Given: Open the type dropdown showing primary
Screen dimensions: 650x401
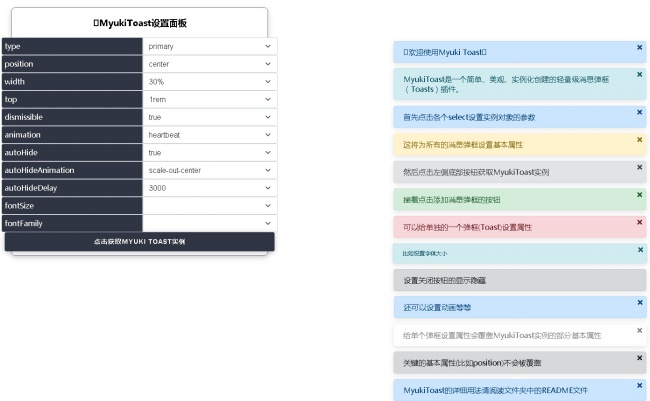Looking at the screenshot, I should coord(209,46).
